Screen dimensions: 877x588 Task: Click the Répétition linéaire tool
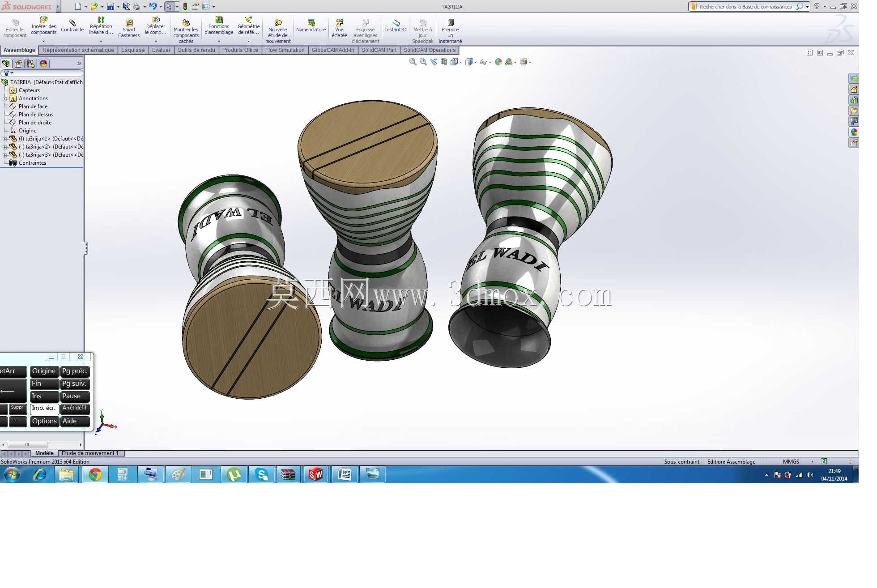tap(101, 26)
